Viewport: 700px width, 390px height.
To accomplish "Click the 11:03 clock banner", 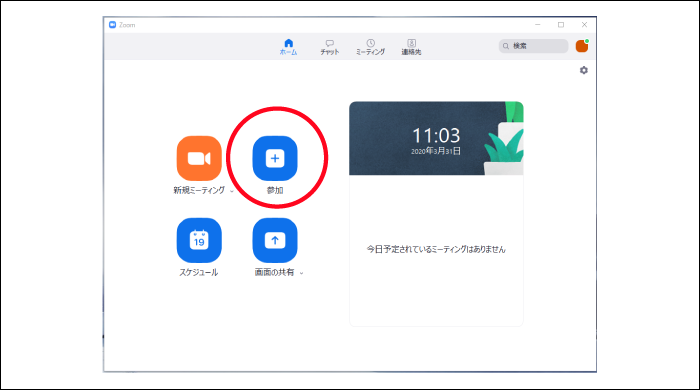I will [436, 138].
